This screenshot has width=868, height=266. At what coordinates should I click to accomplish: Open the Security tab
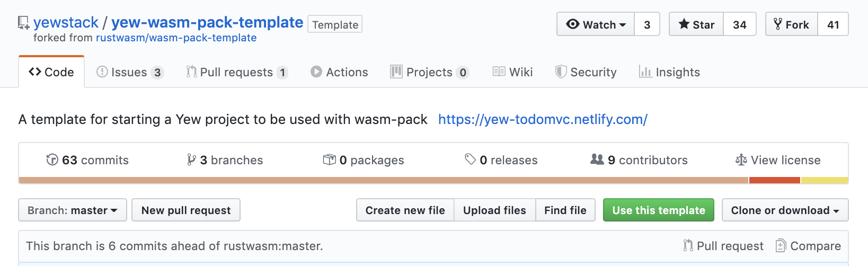click(586, 72)
